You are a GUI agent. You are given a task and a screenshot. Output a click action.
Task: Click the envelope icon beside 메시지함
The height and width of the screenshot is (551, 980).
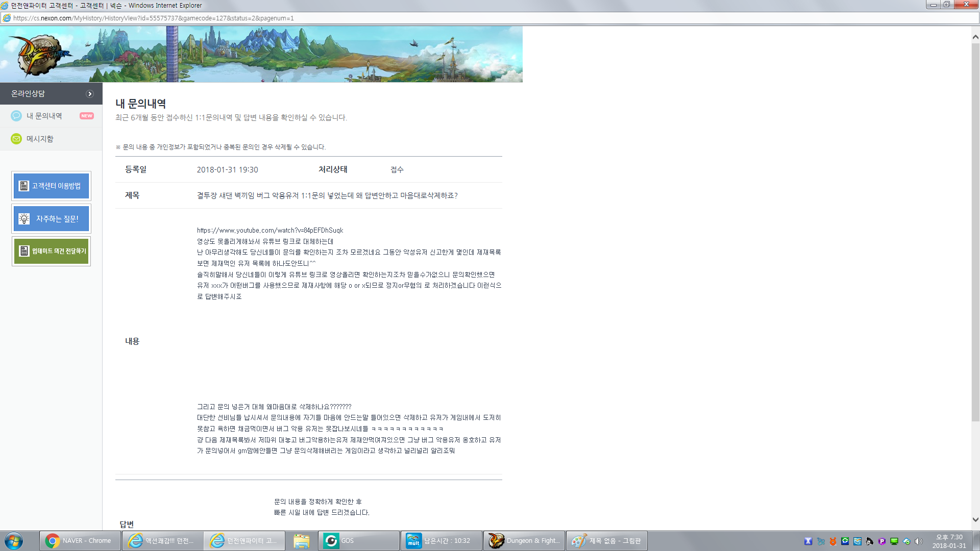16,139
